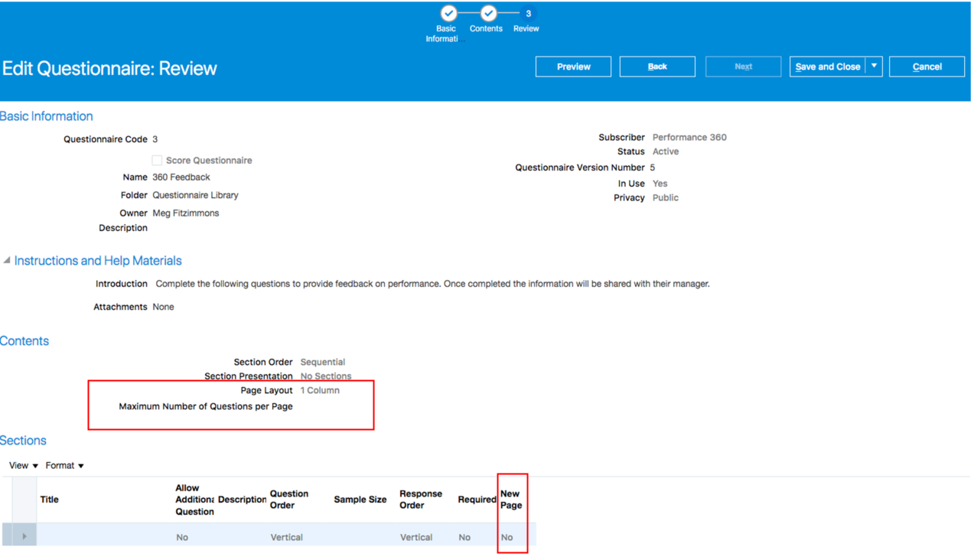Click the Preview button
Image resolution: width=971 pixels, height=560 pixels.
tap(573, 67)
